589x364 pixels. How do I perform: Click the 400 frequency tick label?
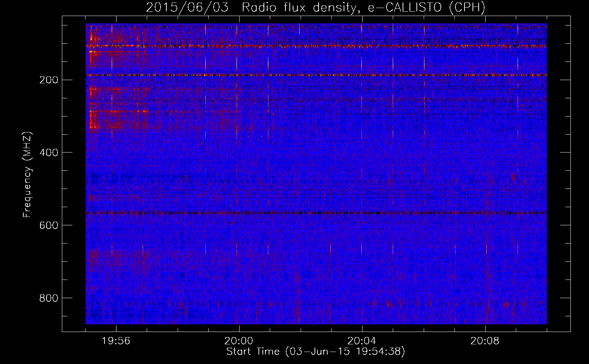[x=49, y=153]
